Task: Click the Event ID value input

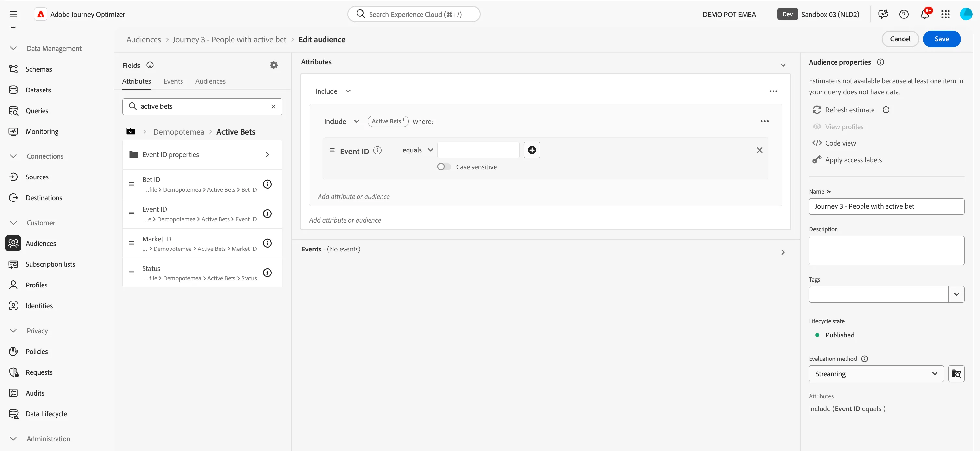Action: click(478, 150)
